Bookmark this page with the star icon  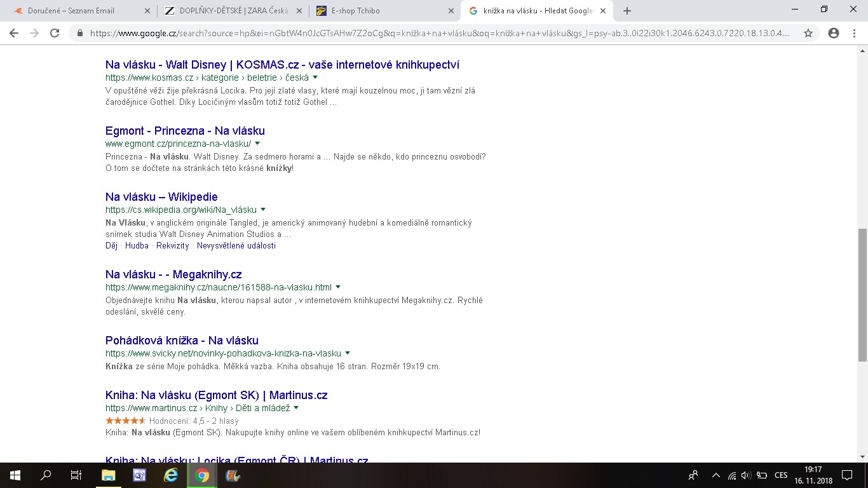(808, 33)
